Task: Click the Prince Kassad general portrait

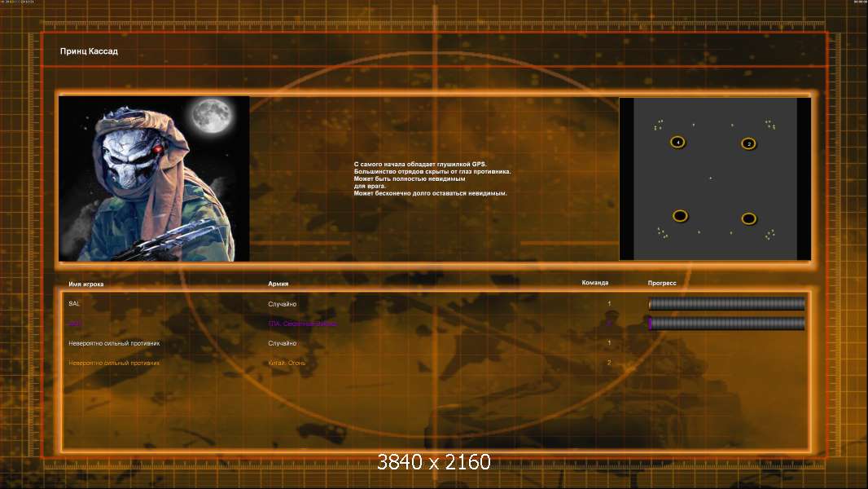Action: [154, 178]
